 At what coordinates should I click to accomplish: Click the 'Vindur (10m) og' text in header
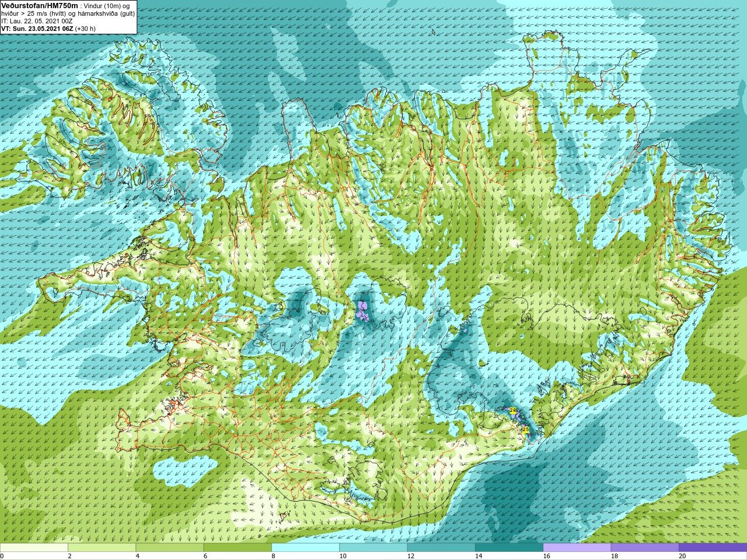(x=106, y=6)
